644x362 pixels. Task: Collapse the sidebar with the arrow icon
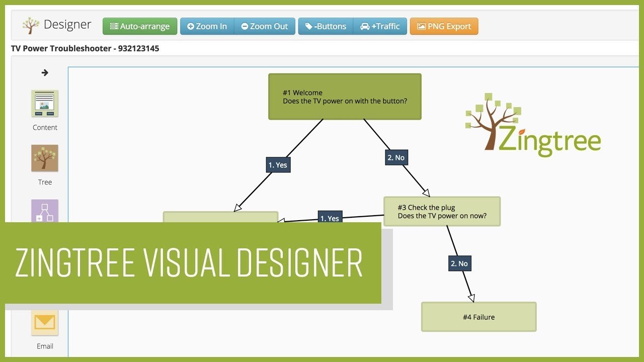click(x=45, y=72)
